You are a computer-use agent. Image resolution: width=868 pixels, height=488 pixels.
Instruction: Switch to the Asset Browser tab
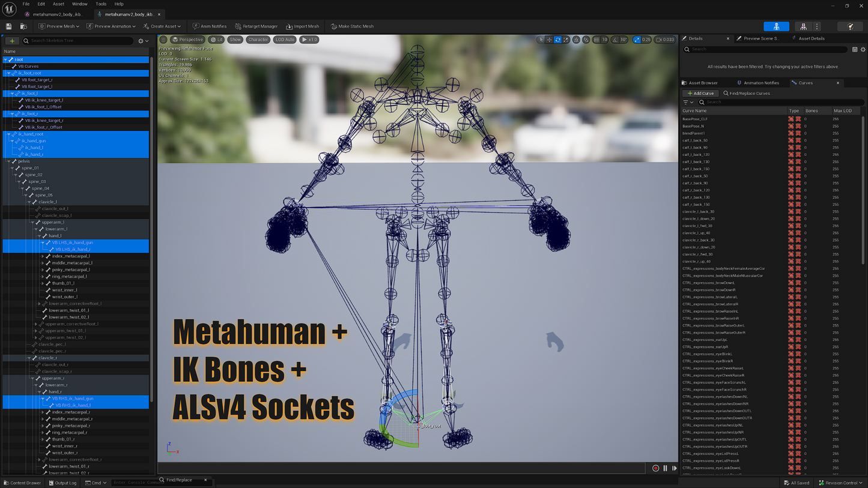pyautogui.click(x=702, y=83)
